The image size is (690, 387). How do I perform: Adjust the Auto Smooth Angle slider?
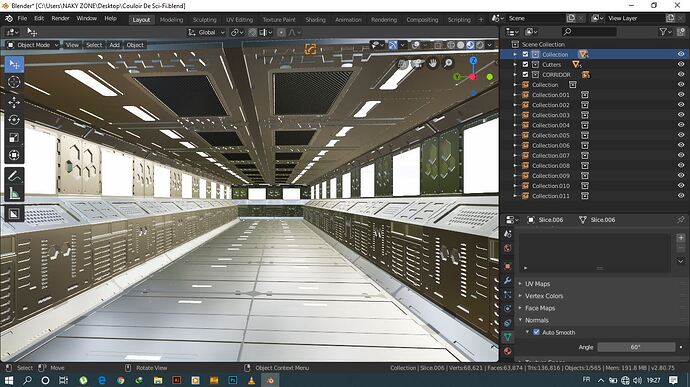point(636,347)
